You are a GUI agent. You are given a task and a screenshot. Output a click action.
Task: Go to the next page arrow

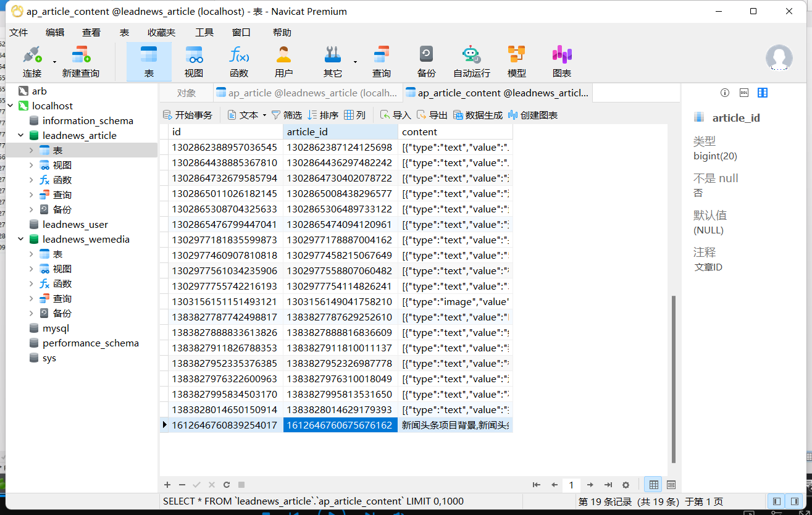[590, 485]
